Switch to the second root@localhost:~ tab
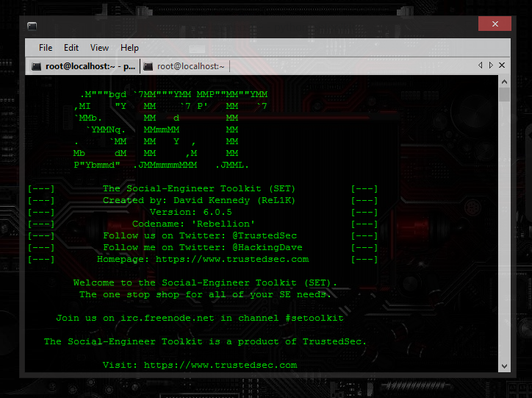 pyautogui.click(x=185, y=66)
